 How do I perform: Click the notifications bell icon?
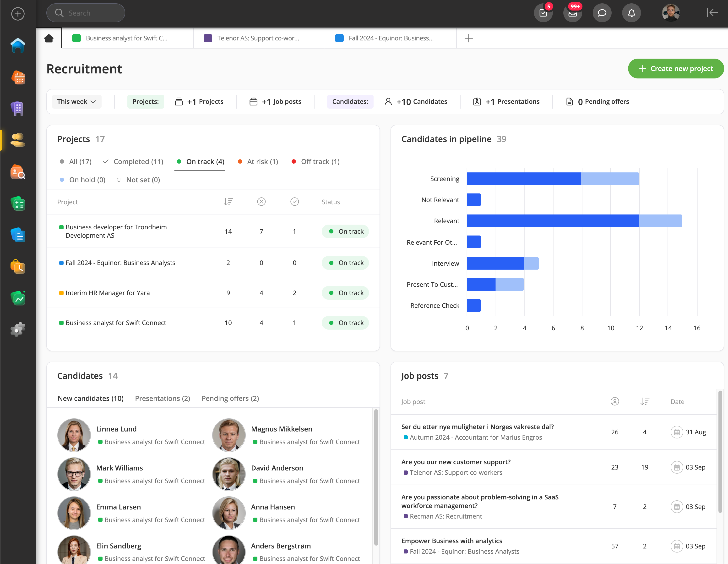631,13
